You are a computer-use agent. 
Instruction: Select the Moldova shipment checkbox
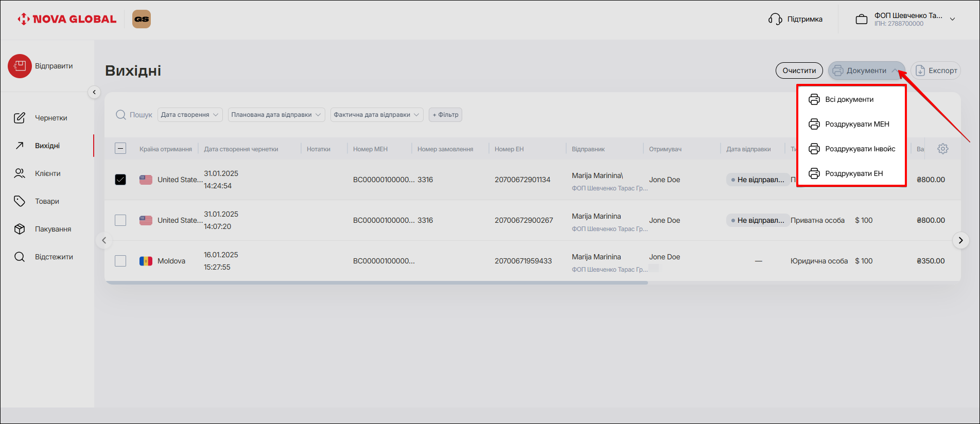coord(120,261)
